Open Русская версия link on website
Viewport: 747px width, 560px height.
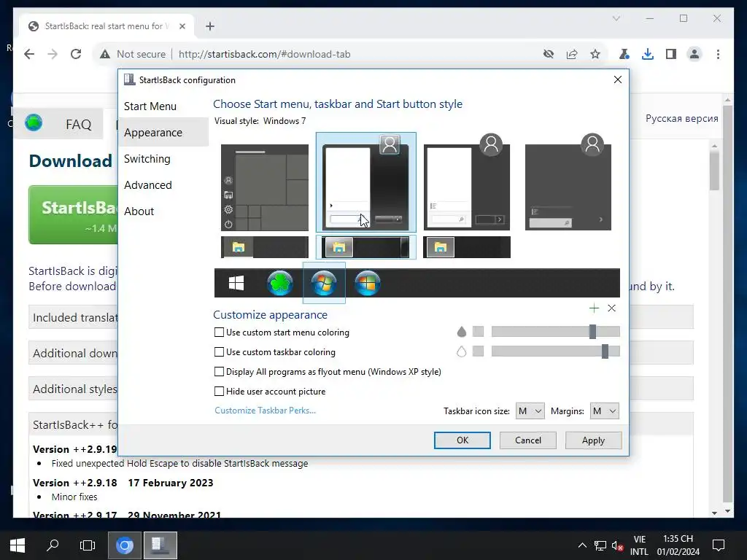[682, 119]
